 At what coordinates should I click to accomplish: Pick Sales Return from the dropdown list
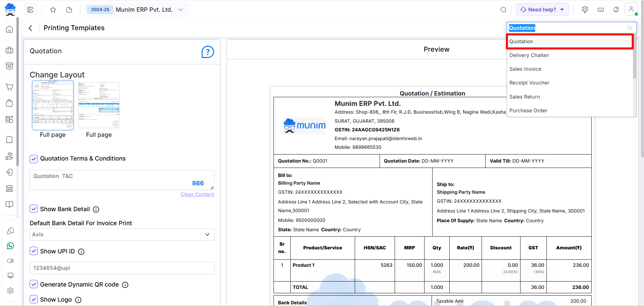569,97
